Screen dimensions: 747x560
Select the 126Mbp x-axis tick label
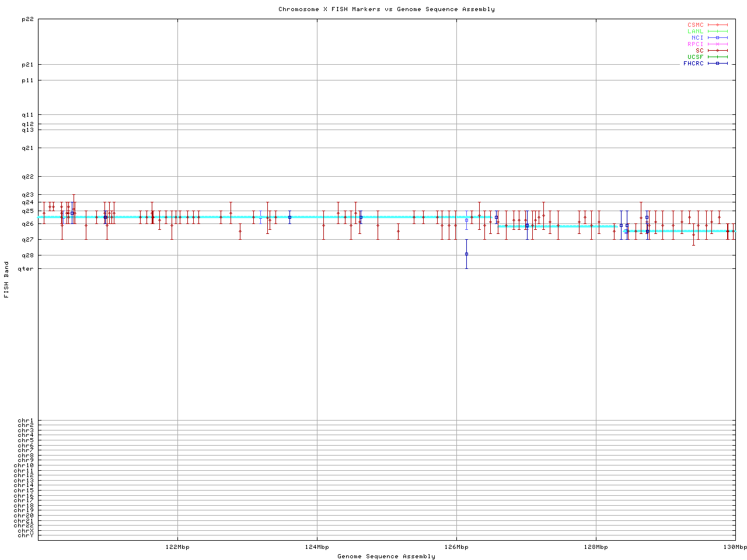(456, 547)
